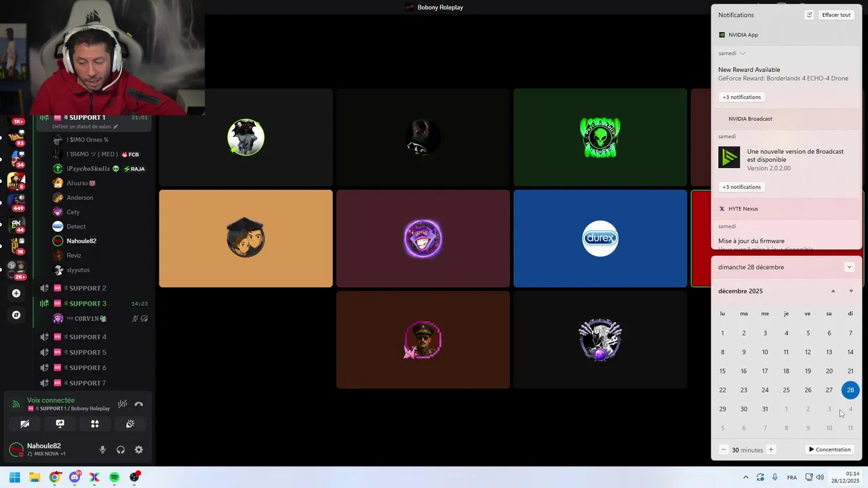Open New Reward Available notification
Viewport: 868px width, 488px height.
point(786,74)
